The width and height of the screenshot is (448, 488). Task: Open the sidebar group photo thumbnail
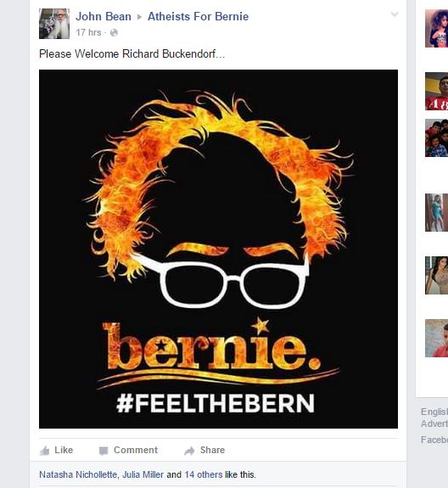436,137
